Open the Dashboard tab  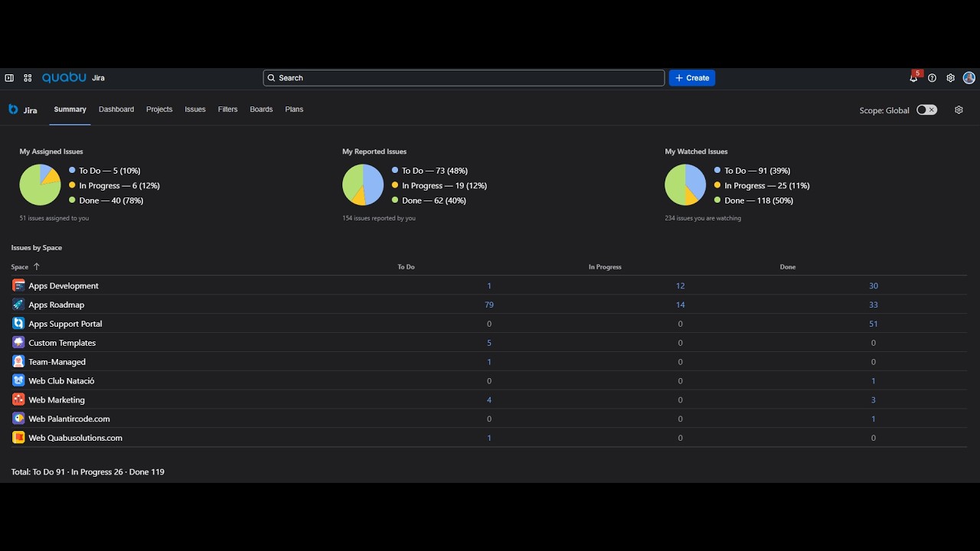[x=116, y=109]
